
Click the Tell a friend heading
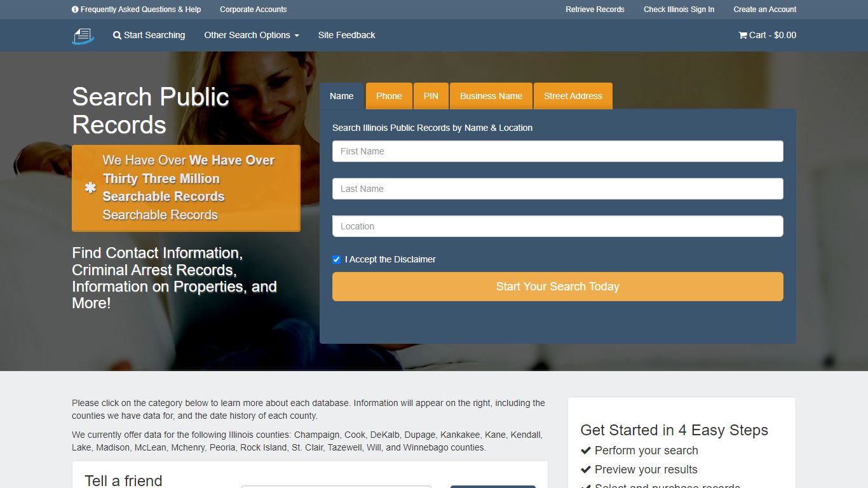click(123, 480)
